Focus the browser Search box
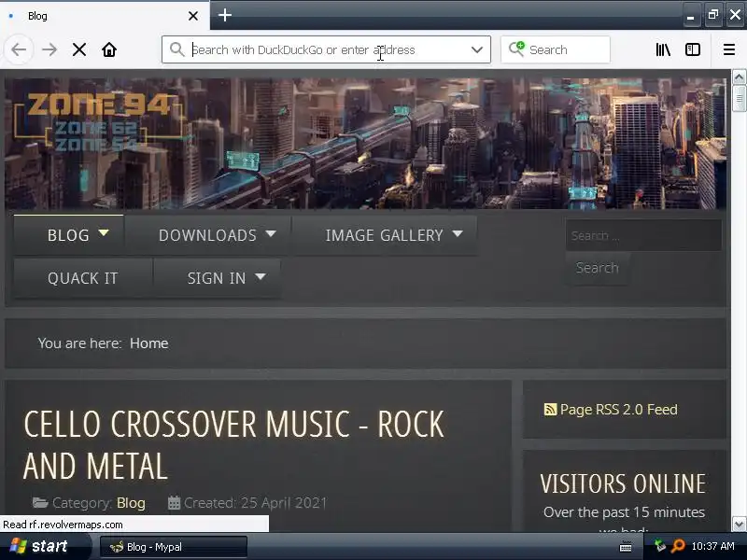This screenshot has height=560, width=747. [x=556, y=49]
